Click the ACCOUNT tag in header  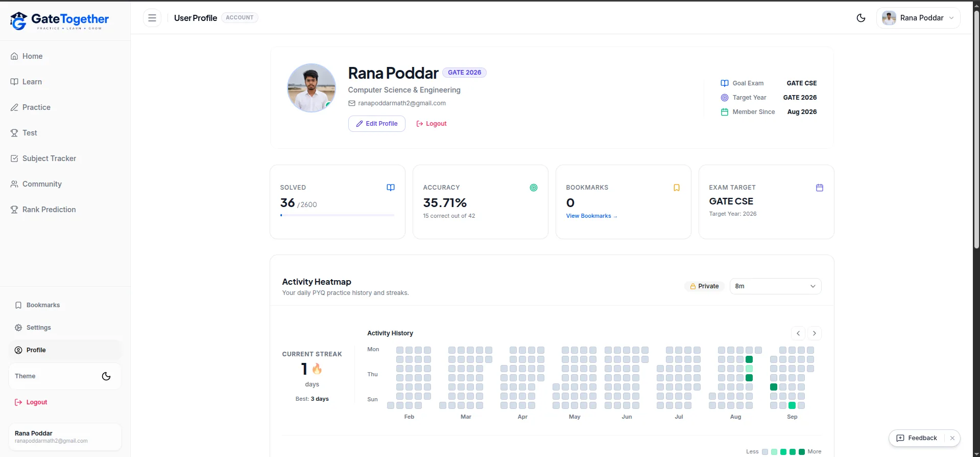240,18
